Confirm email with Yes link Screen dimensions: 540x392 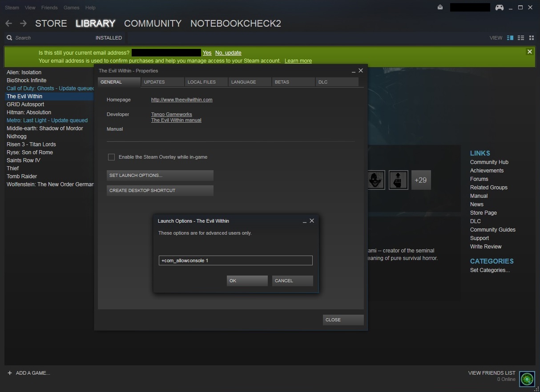coord(207,52)
